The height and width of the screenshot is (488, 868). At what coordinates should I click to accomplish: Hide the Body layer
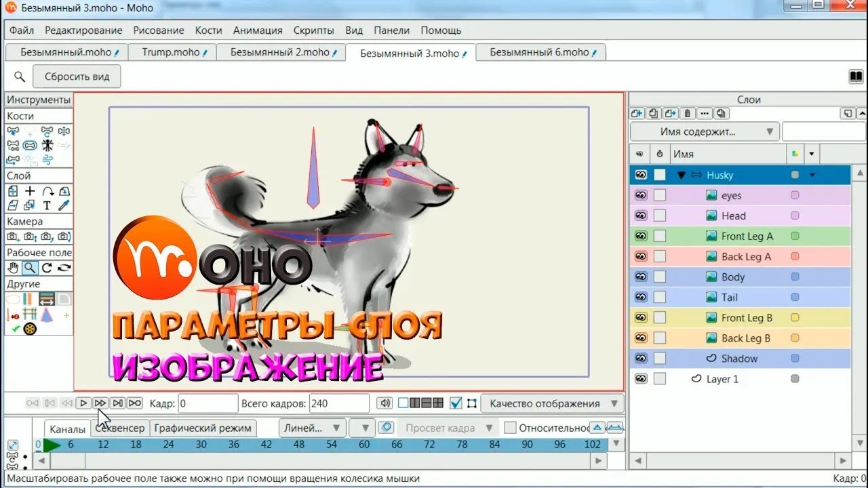click(x=641, y=277)
